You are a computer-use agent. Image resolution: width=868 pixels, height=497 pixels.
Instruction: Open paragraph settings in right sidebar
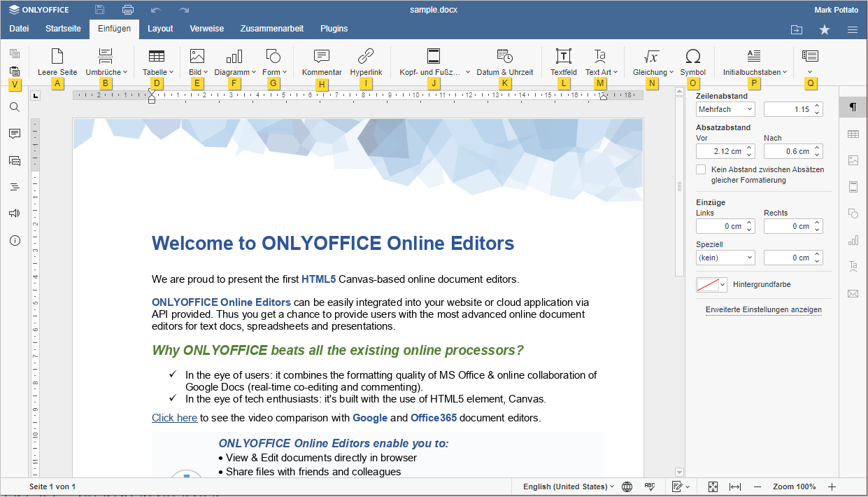[x=853, y=107]
